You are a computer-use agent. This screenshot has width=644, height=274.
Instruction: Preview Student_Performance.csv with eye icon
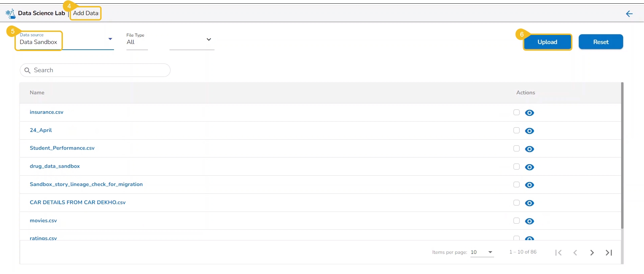pyautogui.click(x=530, y=149)
